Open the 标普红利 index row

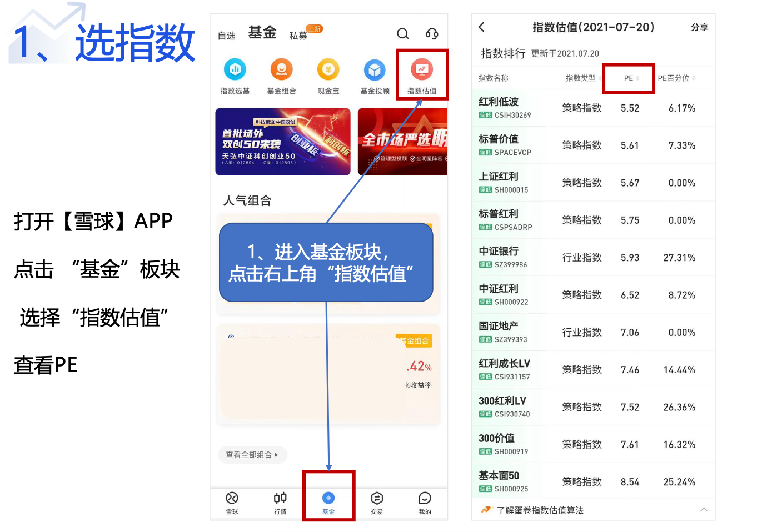(x=594, y=220)
